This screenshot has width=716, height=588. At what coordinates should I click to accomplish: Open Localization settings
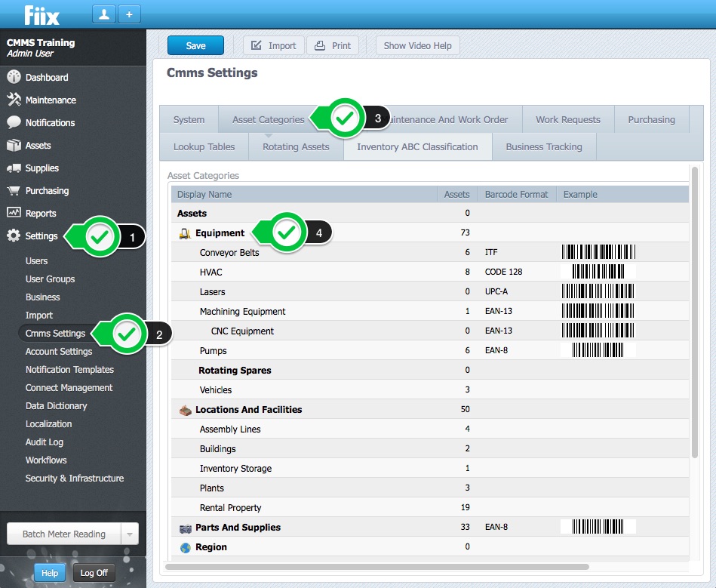[48, 424]
